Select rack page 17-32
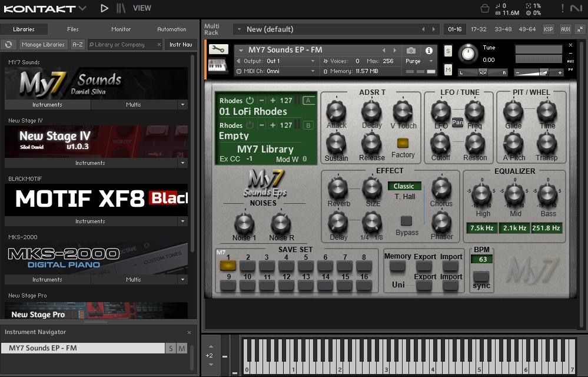588x377 pixels. 479,29
